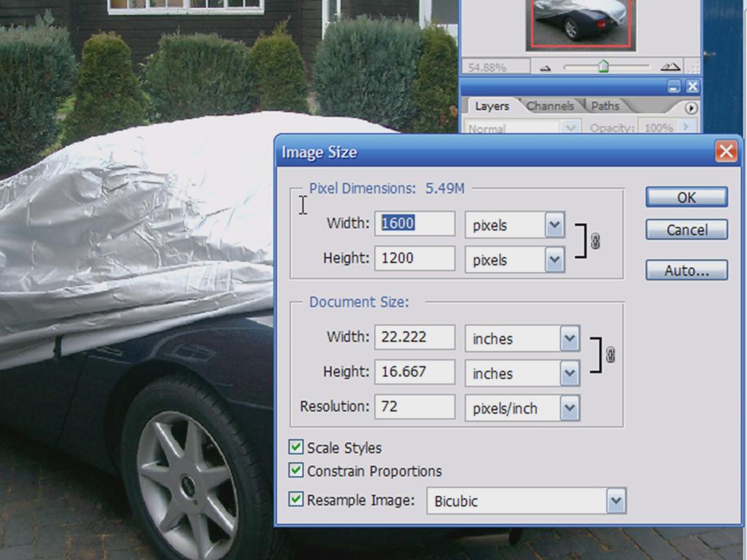Disable the Resample Image checkbox

pos(296,499)
